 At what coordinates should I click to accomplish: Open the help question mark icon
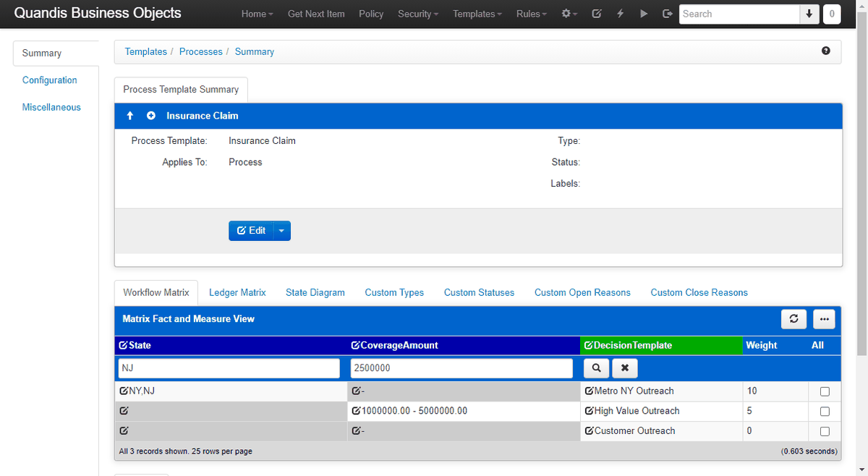click(826, 51)
